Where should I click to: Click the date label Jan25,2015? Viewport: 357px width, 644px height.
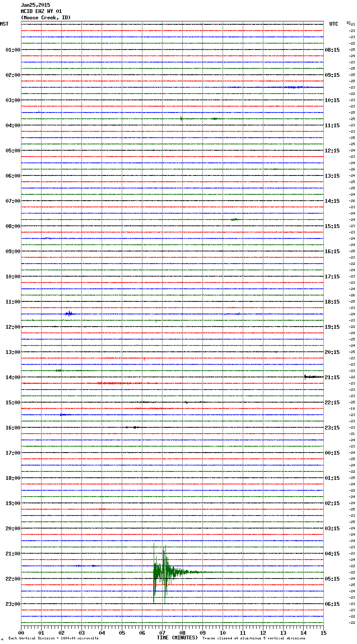pos(35,5)
